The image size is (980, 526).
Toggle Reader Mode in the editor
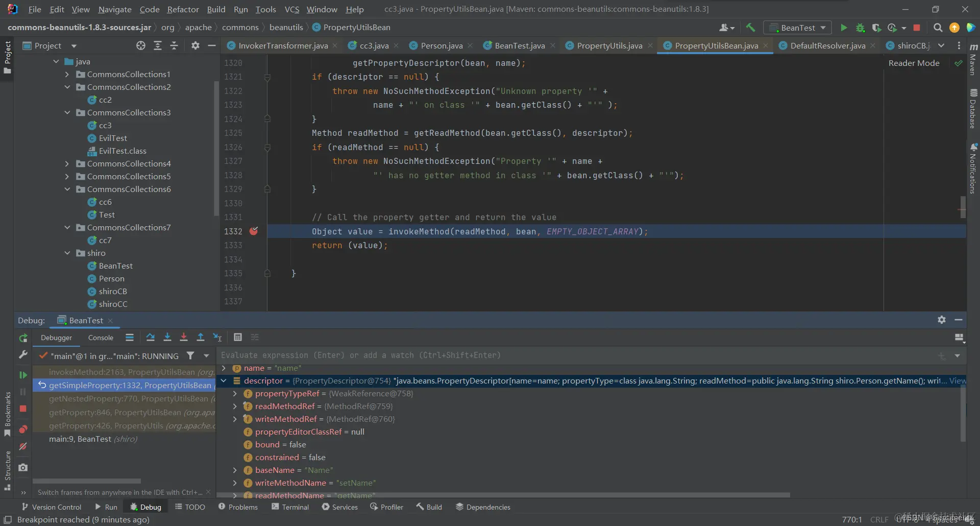click(914, 63)
